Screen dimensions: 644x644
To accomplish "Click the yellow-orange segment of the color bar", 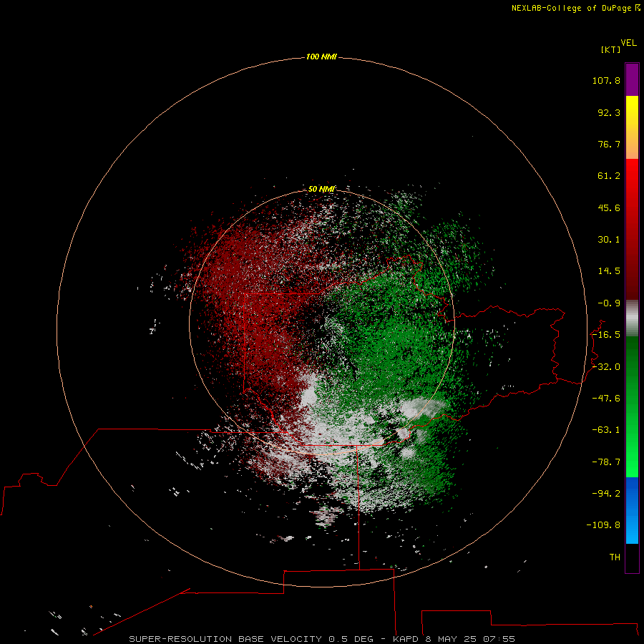I will (632, 127).
